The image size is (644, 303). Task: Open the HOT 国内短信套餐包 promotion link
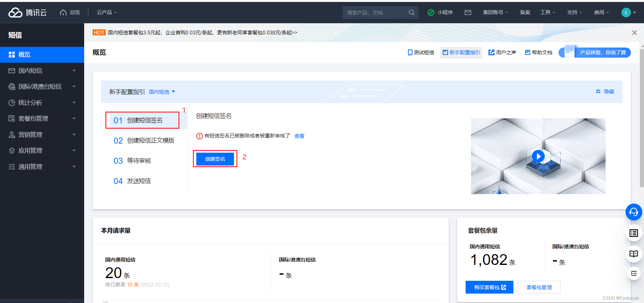[203, 33]
